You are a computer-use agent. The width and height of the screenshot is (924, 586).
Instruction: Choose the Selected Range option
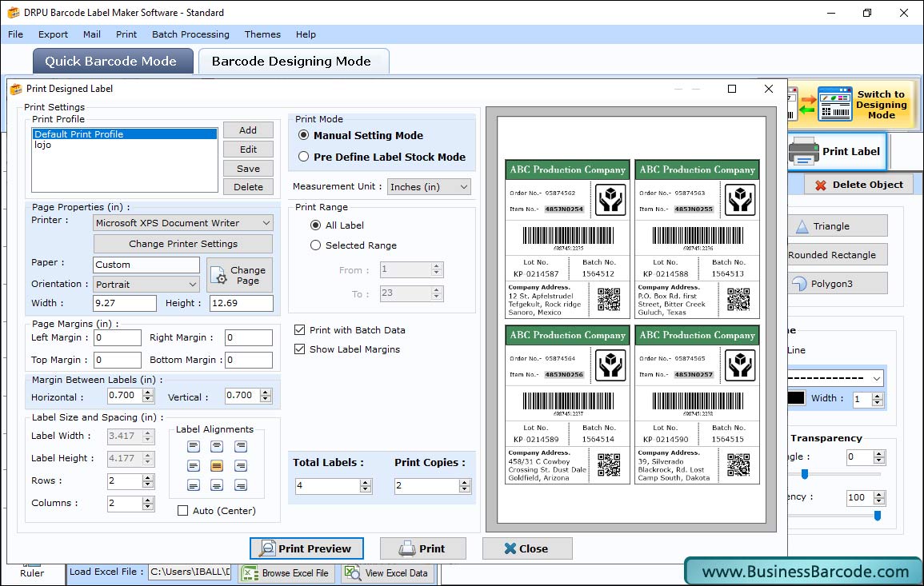click(x=316, y=245)
